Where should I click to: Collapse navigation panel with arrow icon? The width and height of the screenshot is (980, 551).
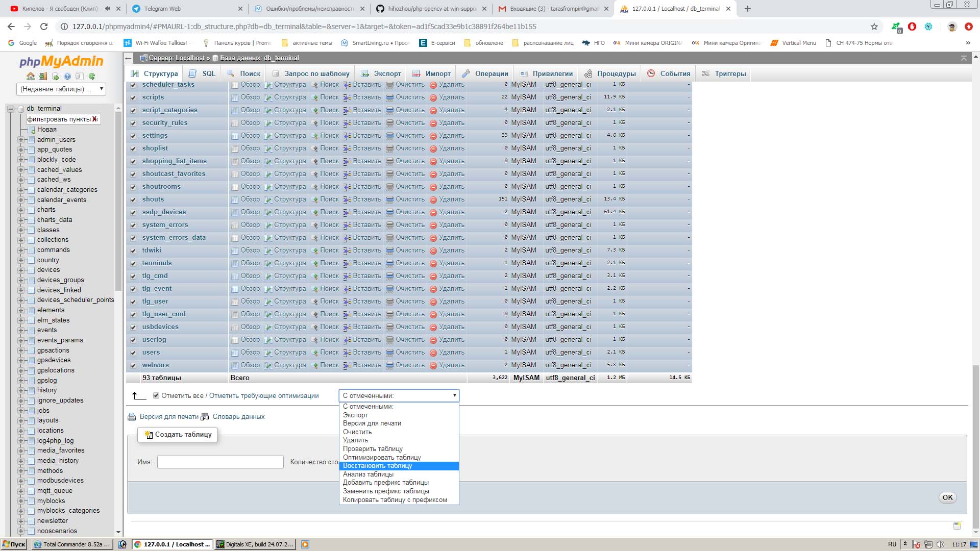click(x=129, y=58)
